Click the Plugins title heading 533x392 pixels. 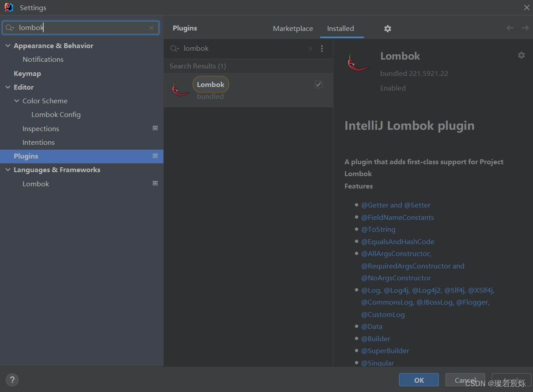(185, 28)
